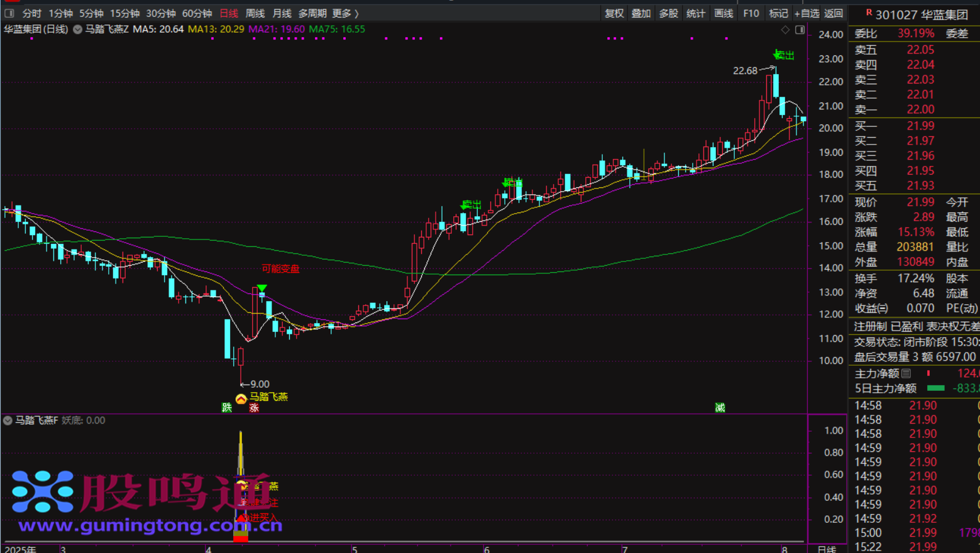Image resolution: width=980 pixels, height=553 pixels.
Task: Click the 复权 button
Action: (x=614, y=13)
